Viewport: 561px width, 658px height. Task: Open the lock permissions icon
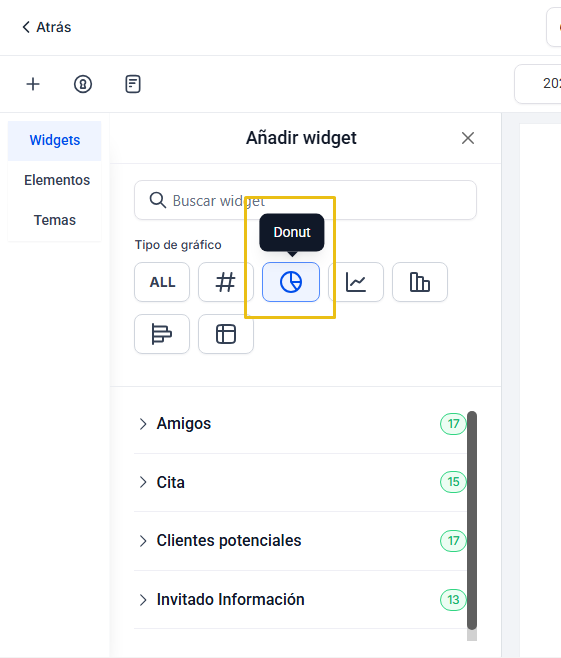[x=83, y=84]
